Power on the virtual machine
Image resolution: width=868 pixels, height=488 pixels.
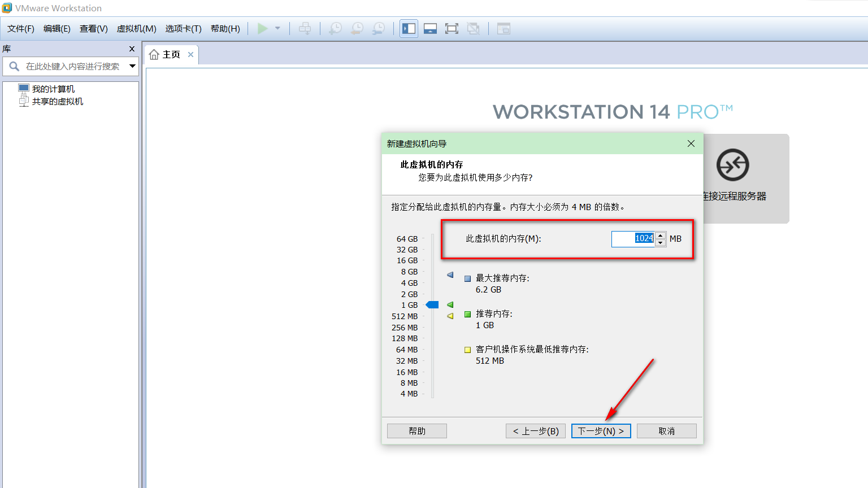point(262,28)
